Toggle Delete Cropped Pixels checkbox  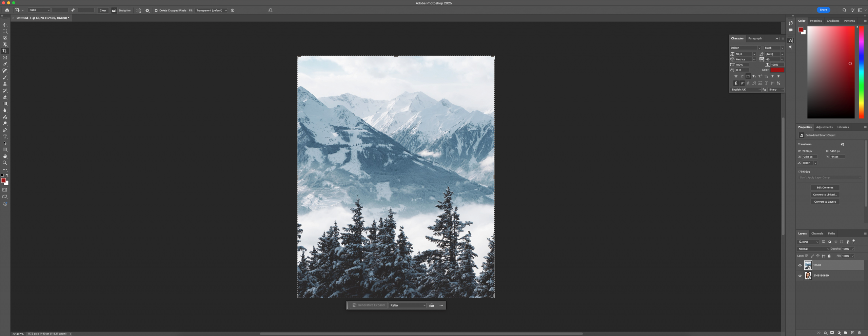point(156,11)
